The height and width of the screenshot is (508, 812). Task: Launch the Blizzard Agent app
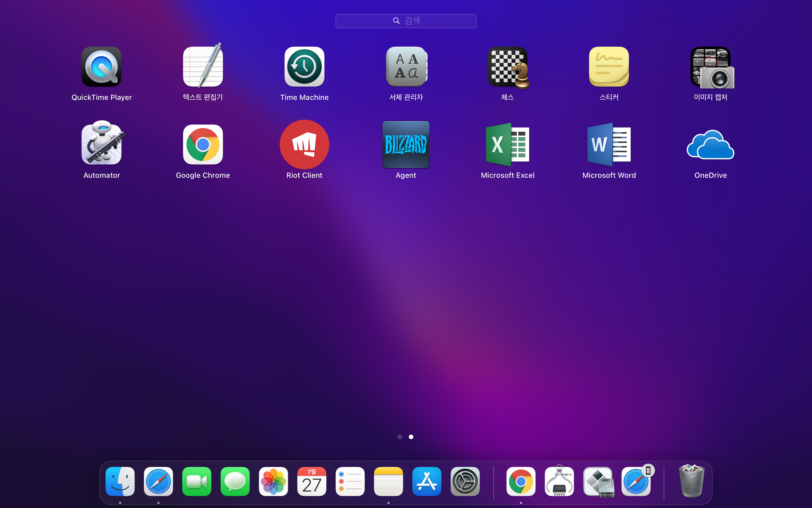coord(406,144)
